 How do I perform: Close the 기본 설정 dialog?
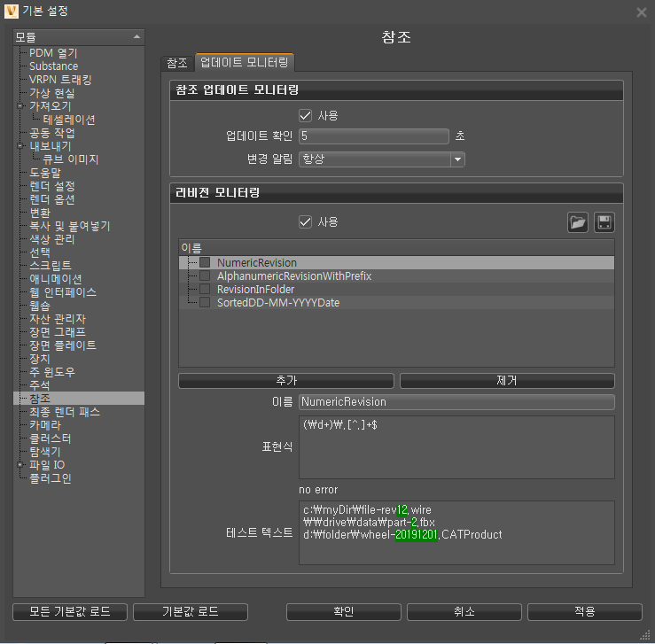coord(641,12)
